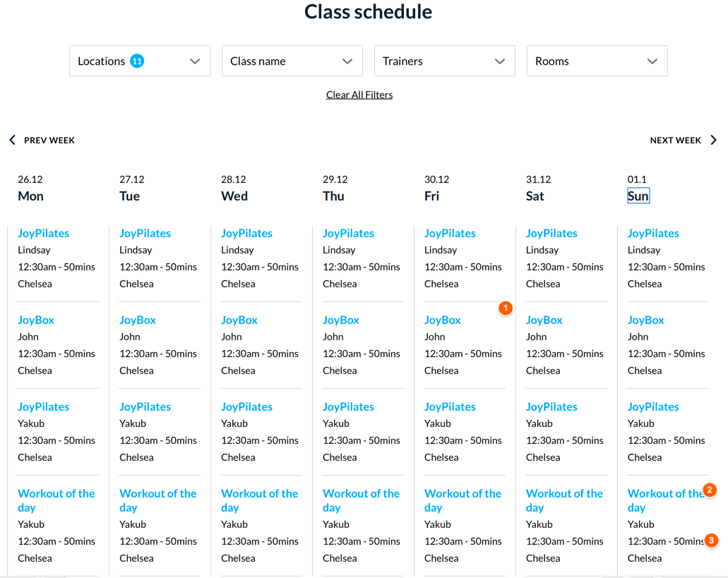Click the Clear All Filters link

[x=359, y=95]
